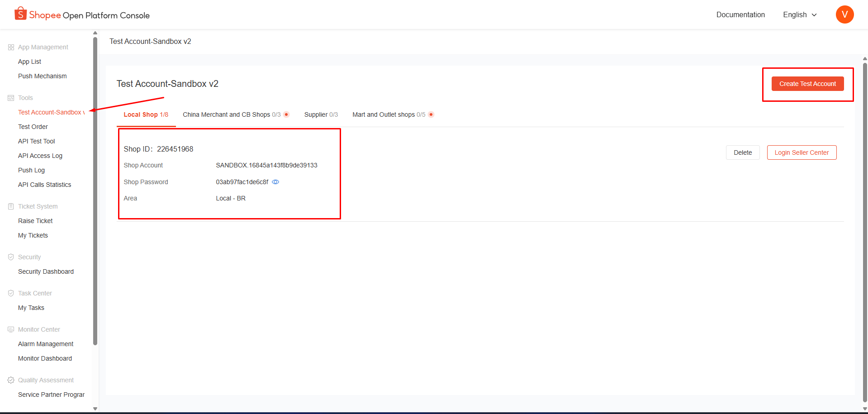
Task: Open the user avatar V menu
Action: [844, 14]
